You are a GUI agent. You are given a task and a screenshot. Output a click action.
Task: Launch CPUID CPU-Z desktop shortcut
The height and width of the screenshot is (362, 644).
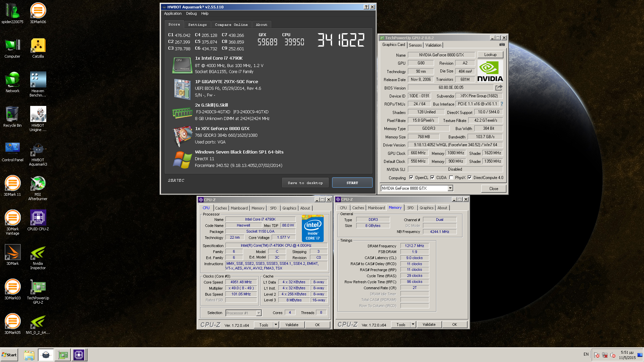(38, 221)
